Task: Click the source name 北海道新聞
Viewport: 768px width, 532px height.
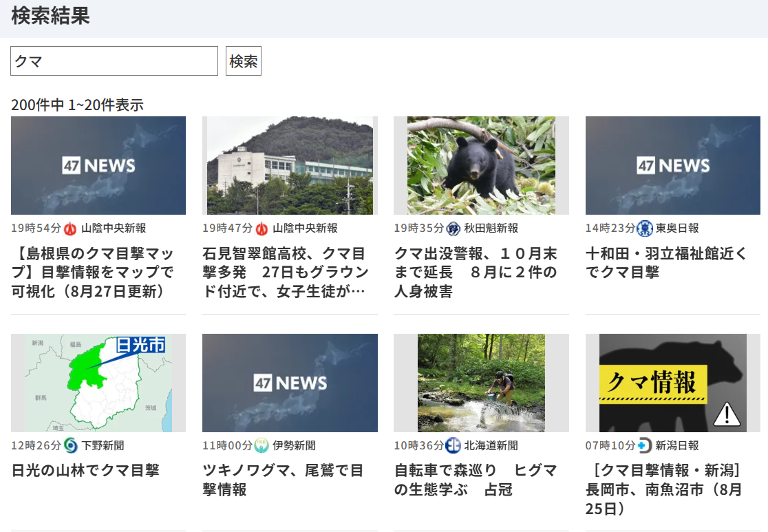Action: click(x=491, y=446)
